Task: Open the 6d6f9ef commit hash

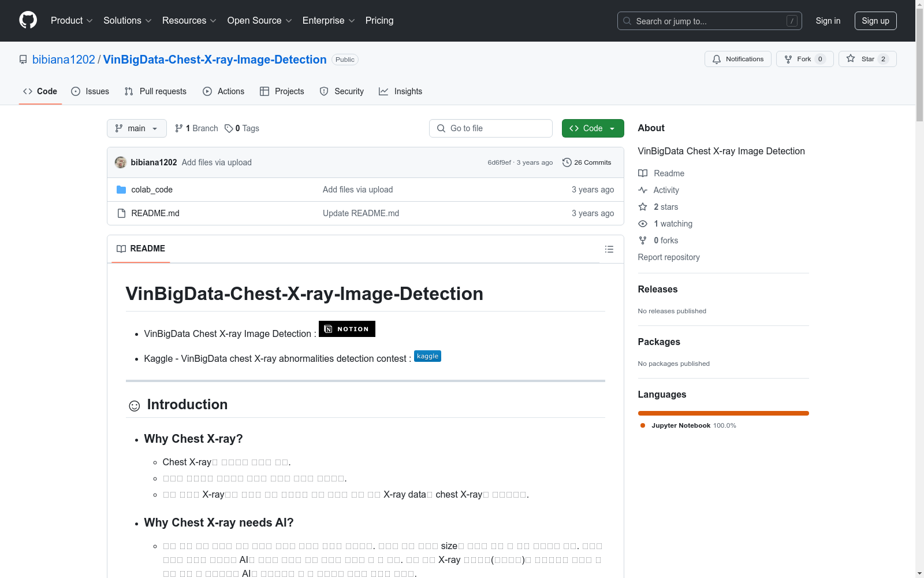Action: (500, 162)
